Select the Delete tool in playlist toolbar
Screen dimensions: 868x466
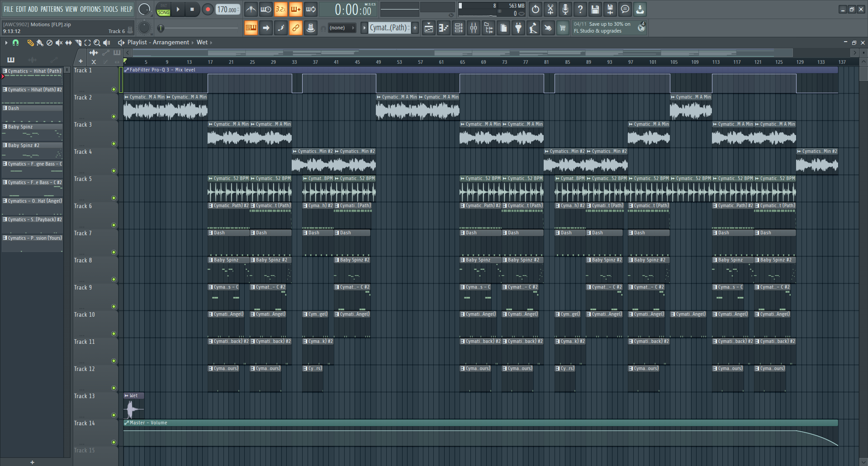pos(49,43)
